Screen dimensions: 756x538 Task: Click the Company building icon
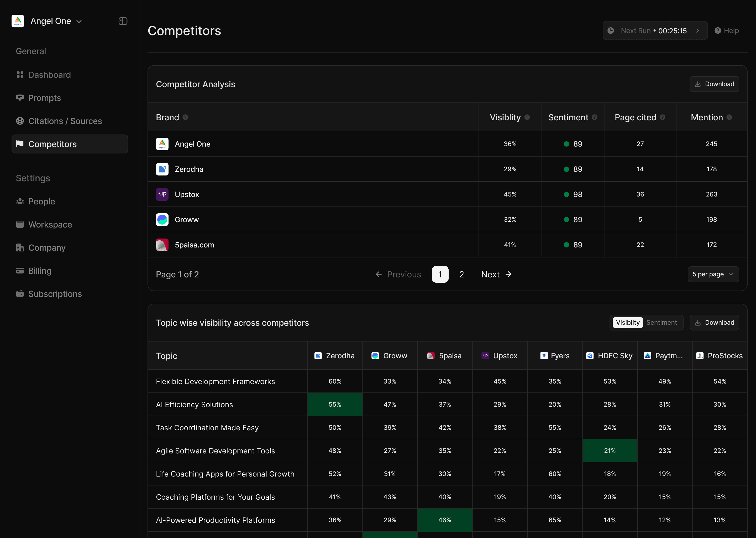click(20, 247)
